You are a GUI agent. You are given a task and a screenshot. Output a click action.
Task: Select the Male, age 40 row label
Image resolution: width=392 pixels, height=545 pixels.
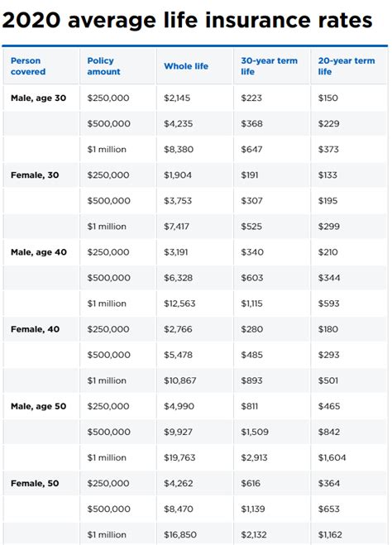39,252
